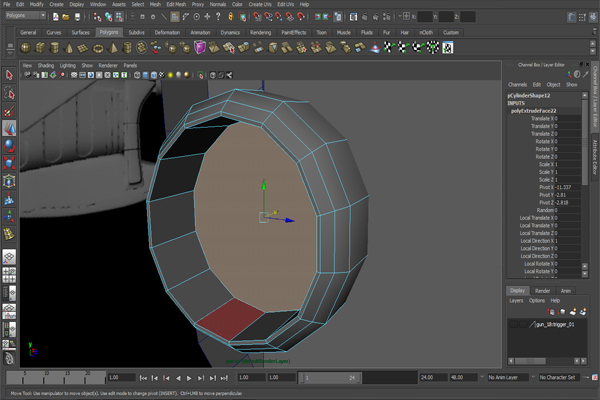Open the Edit Mesh menu
The width and height of the screenshot is (600, 400).
pos(176,4)
